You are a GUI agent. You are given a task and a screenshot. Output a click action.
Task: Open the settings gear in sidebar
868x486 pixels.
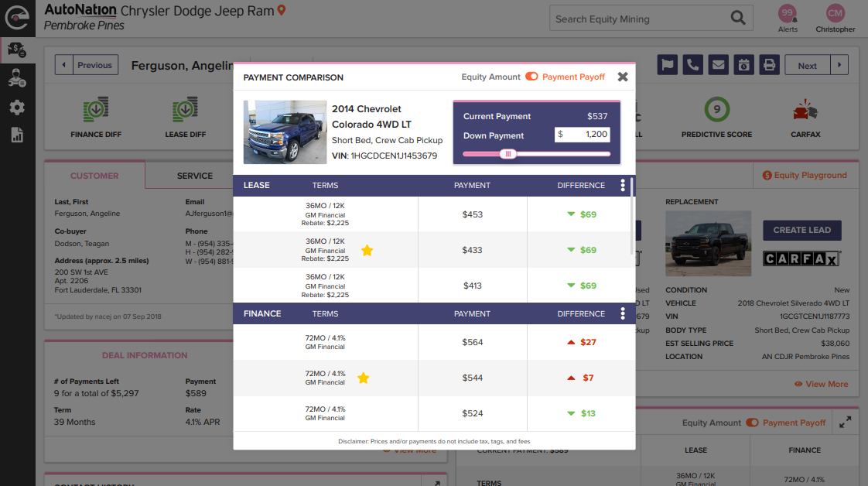(17, 107)
